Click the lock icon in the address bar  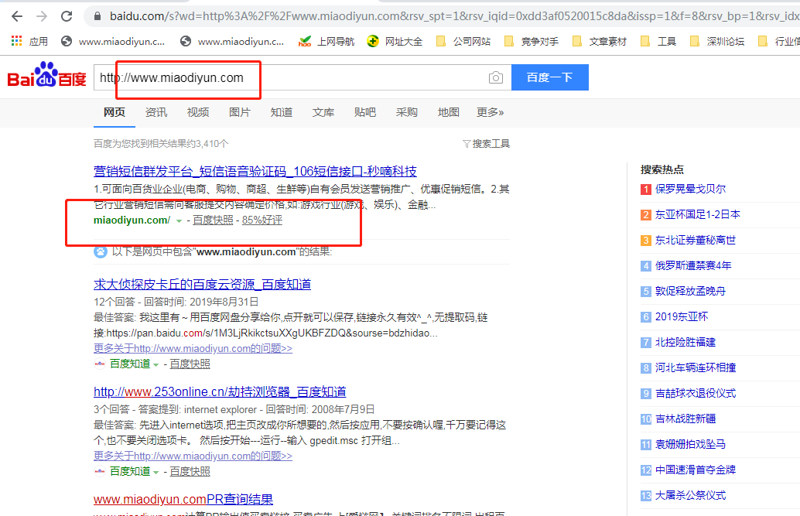97,16
